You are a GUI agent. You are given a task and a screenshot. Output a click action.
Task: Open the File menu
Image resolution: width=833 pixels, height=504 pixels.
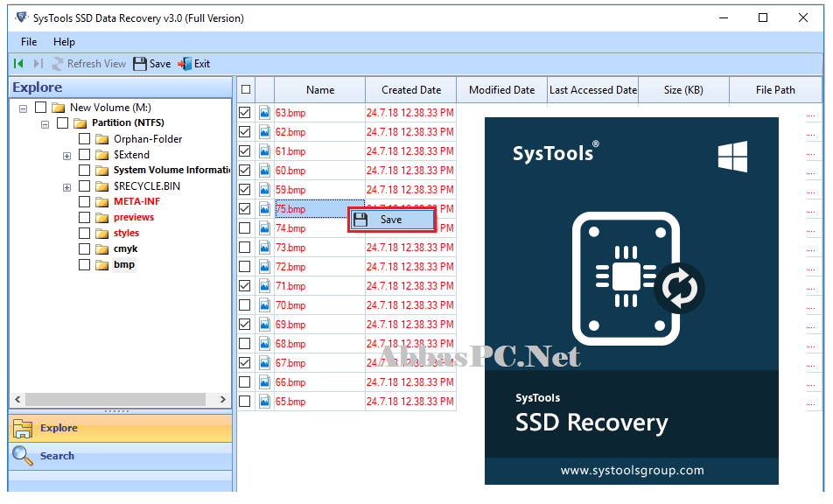[29, 42]
